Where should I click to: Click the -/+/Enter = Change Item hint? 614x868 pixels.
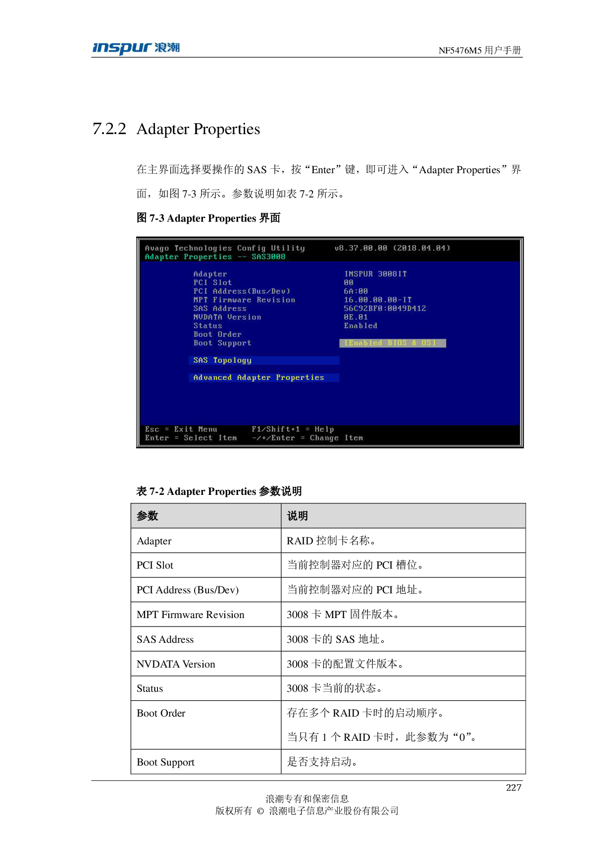click(307, 438)
